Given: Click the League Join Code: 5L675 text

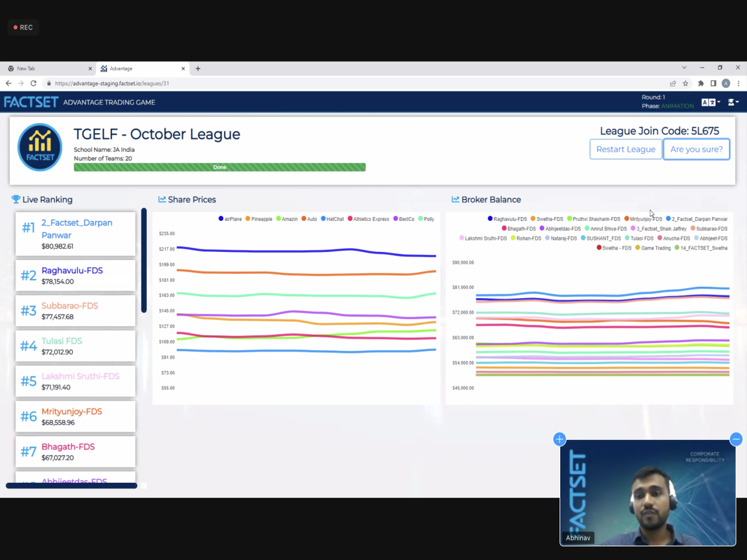Looking at the screenshot, I should pyautogui.click(x=659, y=131).
